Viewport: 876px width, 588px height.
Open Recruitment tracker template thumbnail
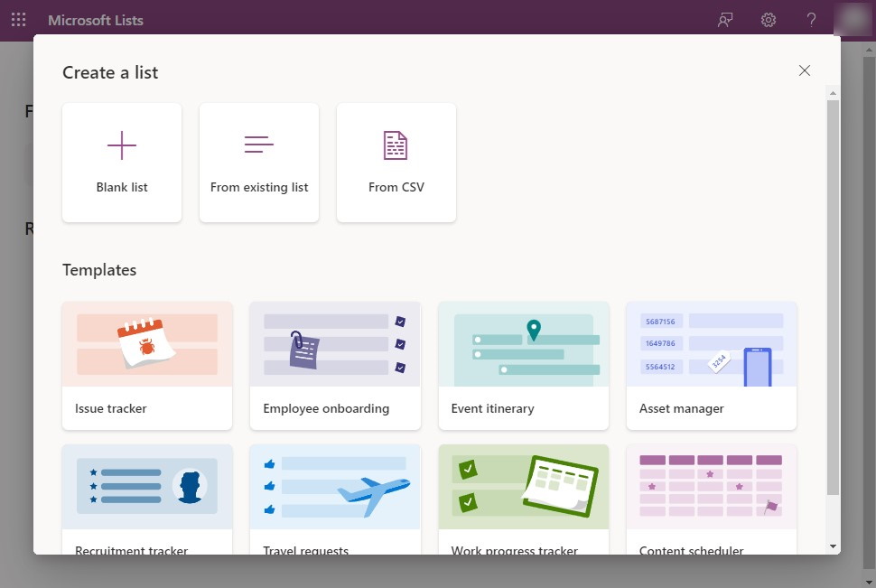click(x=147, y=487)
